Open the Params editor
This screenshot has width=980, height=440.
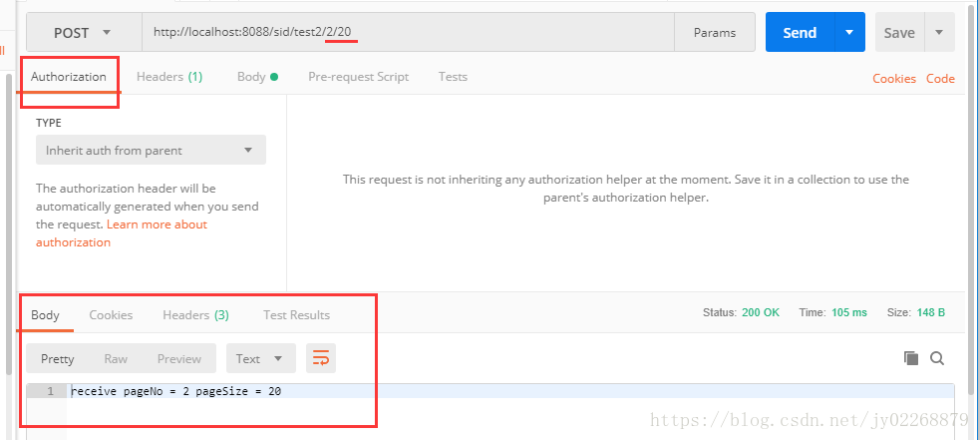[715, 33]
